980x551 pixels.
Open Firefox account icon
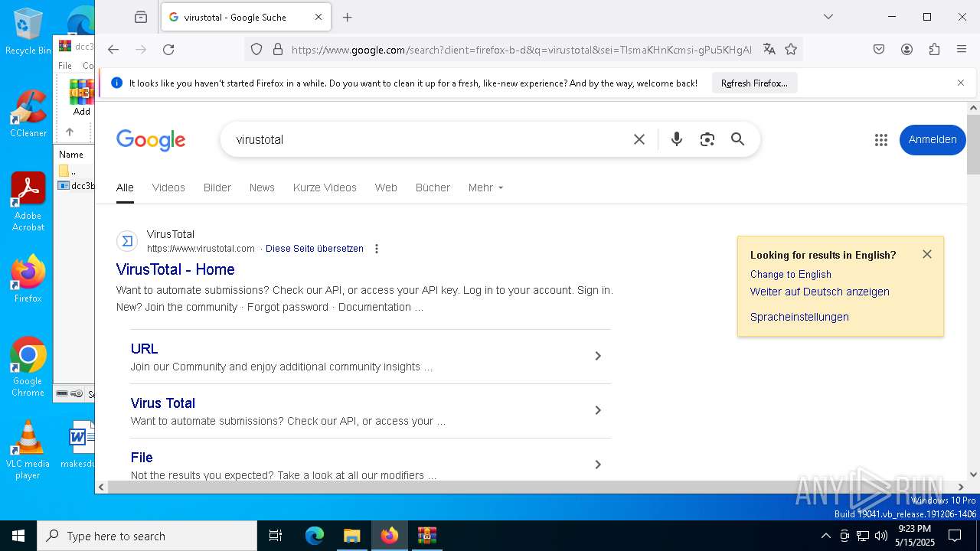tap(906, 49)
